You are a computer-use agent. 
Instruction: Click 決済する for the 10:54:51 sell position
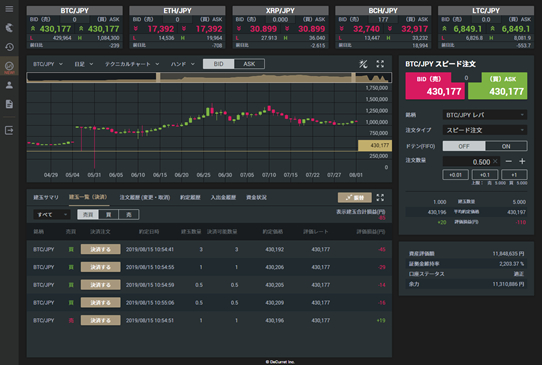point(101,320)
